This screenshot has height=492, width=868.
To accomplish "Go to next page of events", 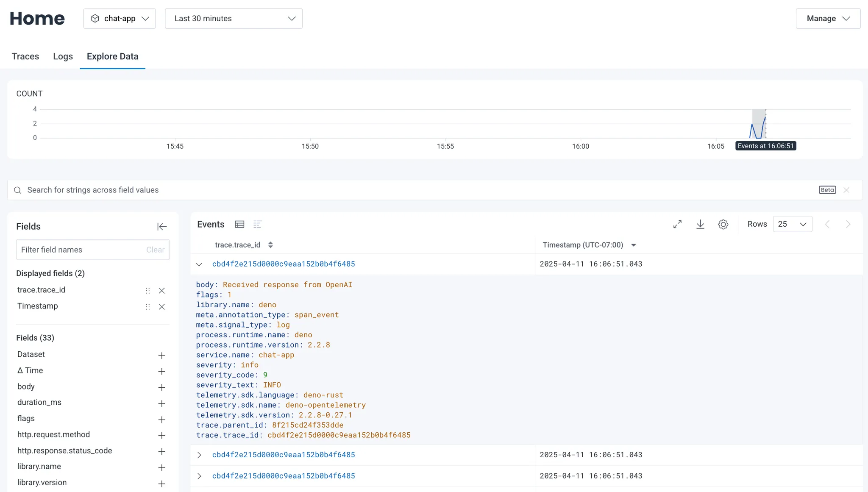I will [x=848, y=224].
